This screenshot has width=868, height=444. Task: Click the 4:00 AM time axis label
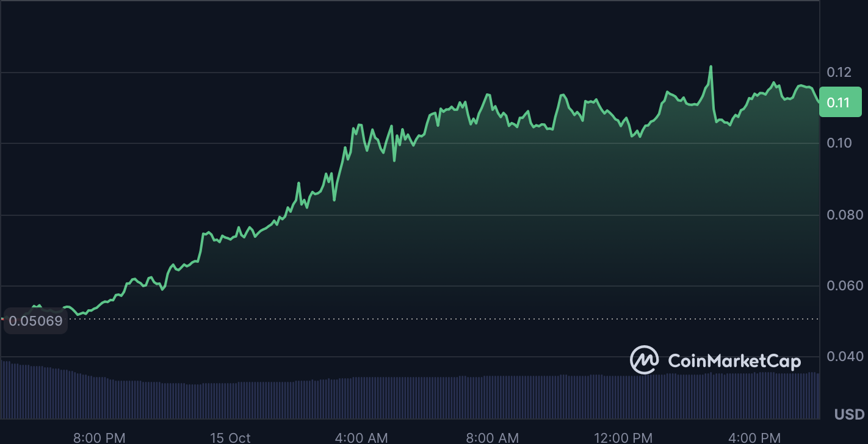coord(361,437)
